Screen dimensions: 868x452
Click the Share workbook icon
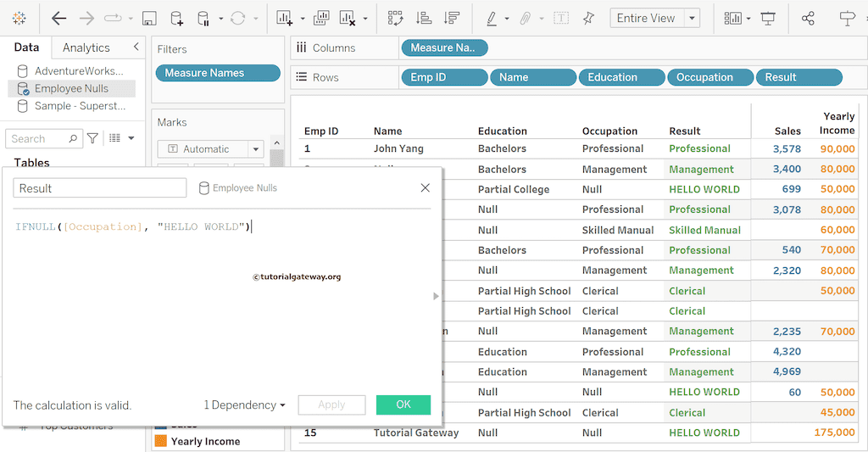pyautogui.click(x=808, y=19)
